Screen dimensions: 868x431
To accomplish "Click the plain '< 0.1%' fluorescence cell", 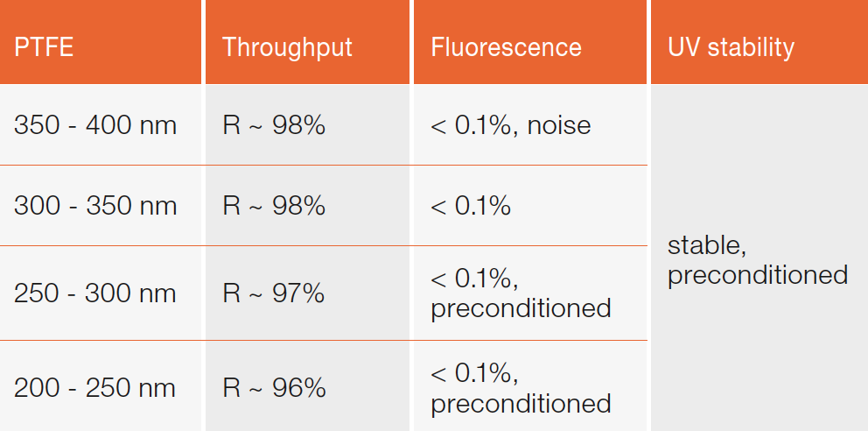I will pyautogui.click(x=470, y=206).
